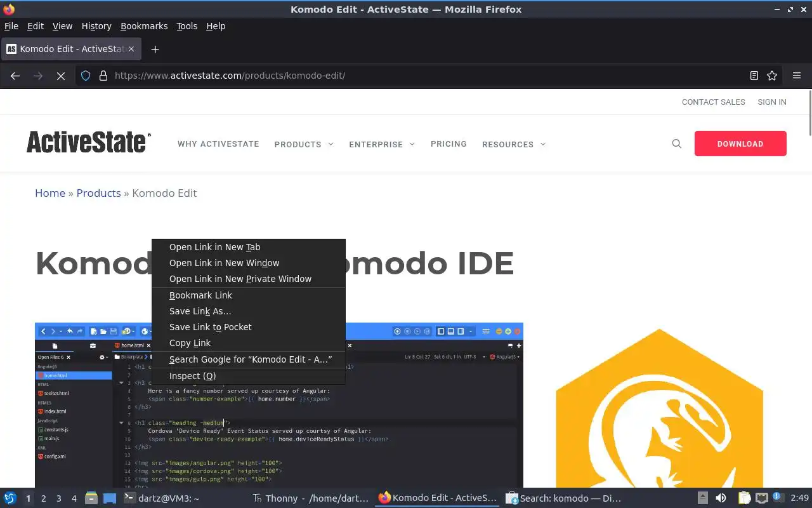The height and width of the screenshot is (508, 812).
Task: Click the red DOWNLOAD button
Action: point(740,144)
